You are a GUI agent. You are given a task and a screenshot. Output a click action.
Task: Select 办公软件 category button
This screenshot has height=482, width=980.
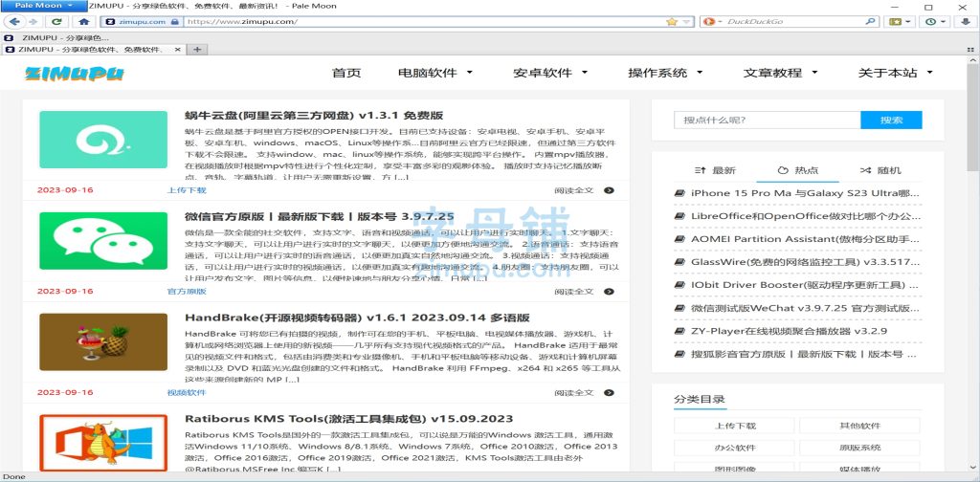coord(734,448)
